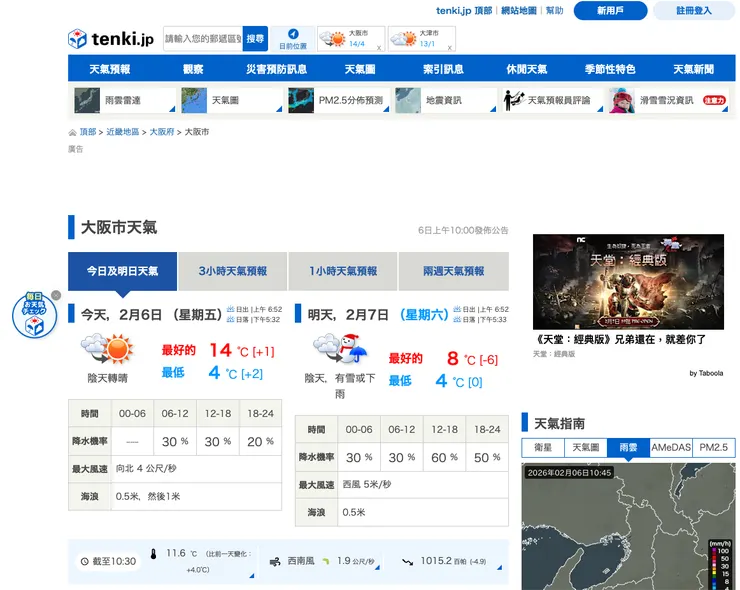Screen dimensions: 740x590
Task: Remove the 大阪市 saved location card
Action: (378, 48)
